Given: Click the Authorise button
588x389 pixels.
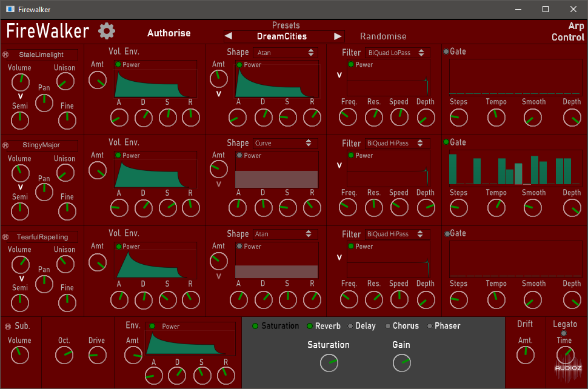Looking at the screenshot, I should pos(169,33).
